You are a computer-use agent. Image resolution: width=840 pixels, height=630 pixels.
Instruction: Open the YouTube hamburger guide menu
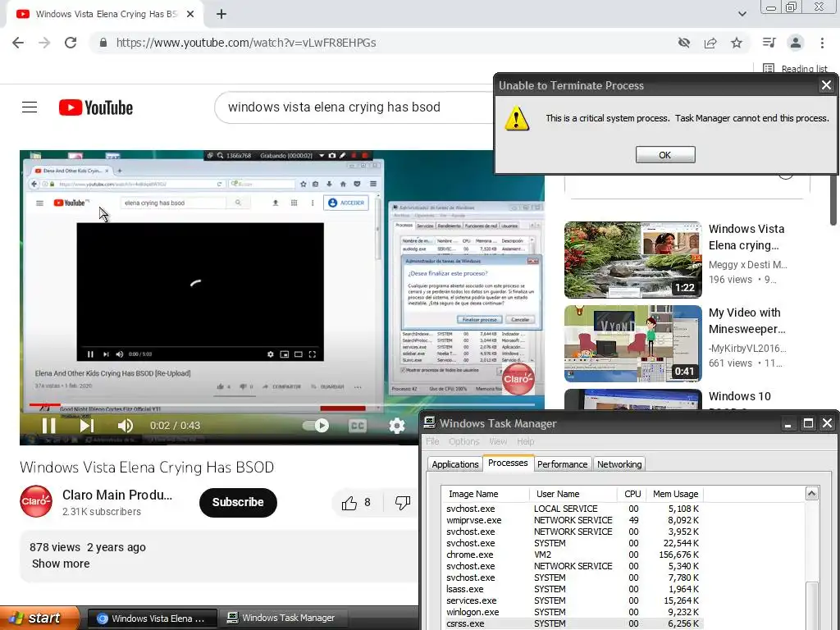click(x=30, y=107)
